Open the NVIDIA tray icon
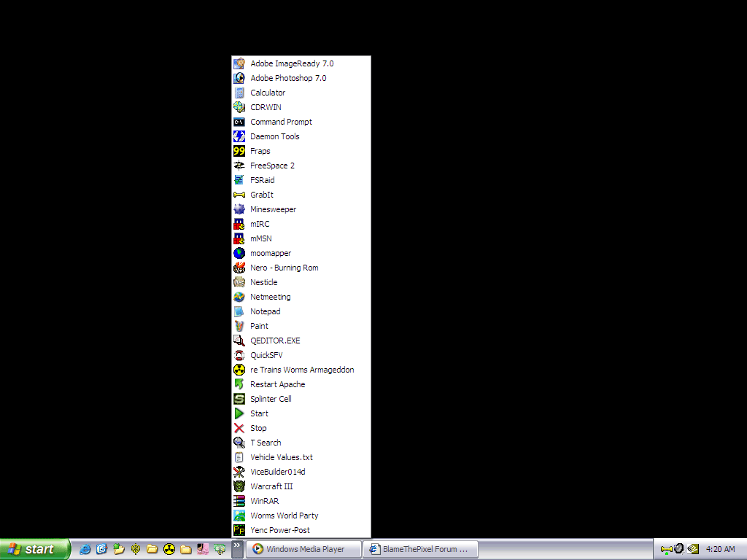The height and width of the screenshot is (560, 747). [x=693, y=549]
